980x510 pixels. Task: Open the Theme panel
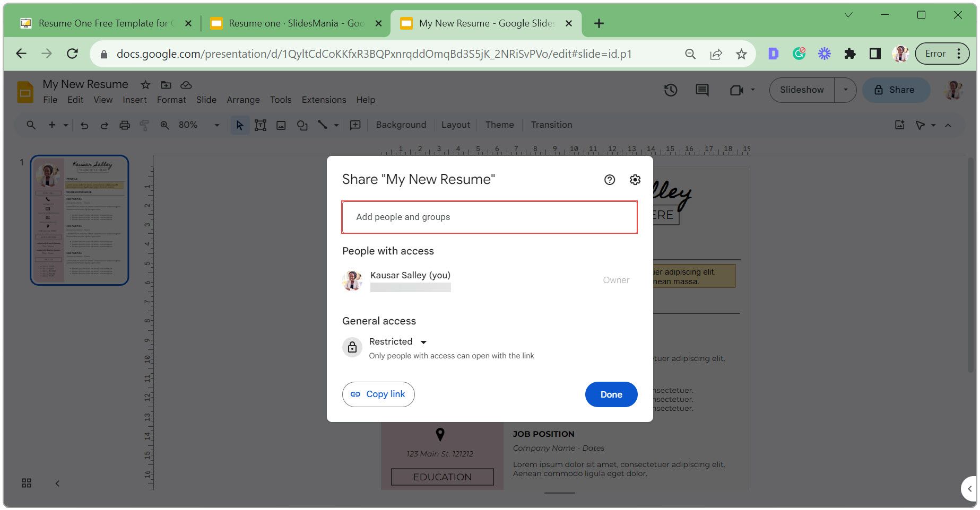tap(500, 125)
